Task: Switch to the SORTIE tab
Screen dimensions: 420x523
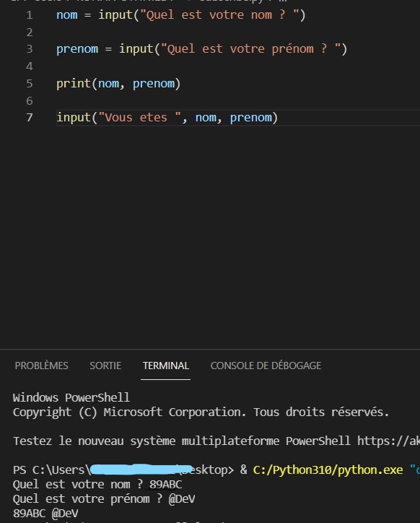Action: (105, 366)
